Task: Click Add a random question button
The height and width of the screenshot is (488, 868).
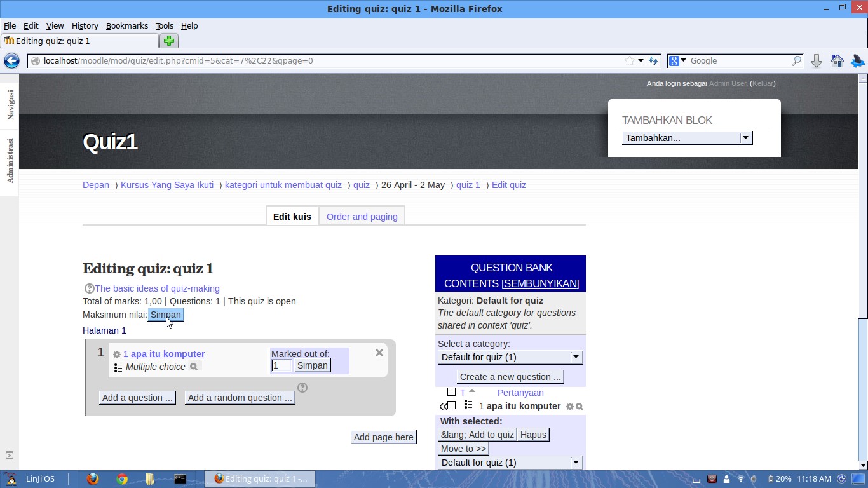Action: pyautogui.click(x=240, y=398)
